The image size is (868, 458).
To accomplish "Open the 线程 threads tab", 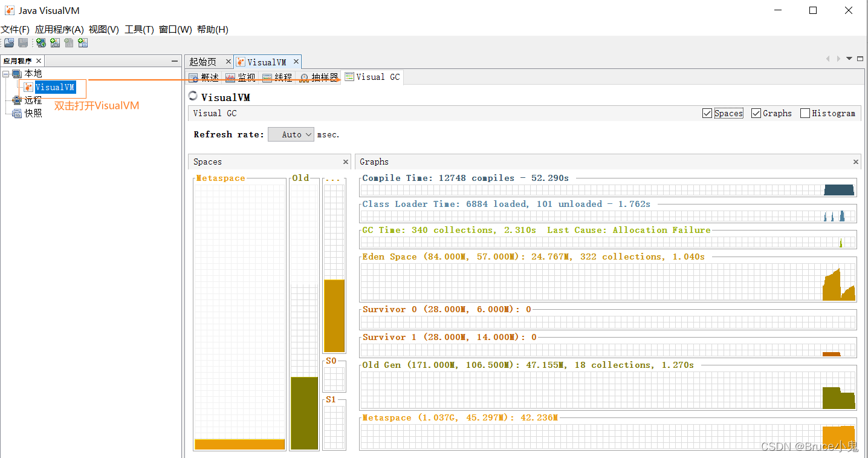I will click(277, 77).
